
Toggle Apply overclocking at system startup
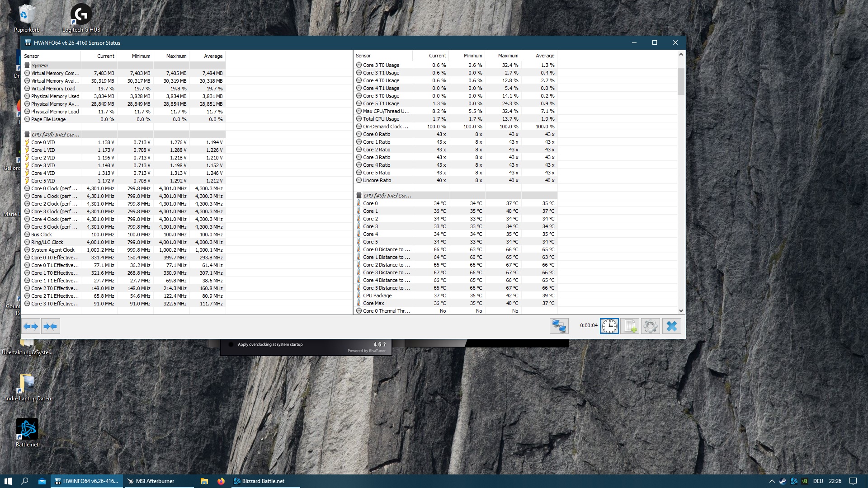(231, 344)
